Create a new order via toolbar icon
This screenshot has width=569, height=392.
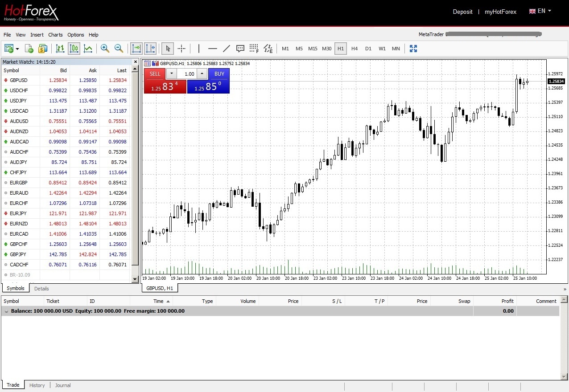coord(29,49)
